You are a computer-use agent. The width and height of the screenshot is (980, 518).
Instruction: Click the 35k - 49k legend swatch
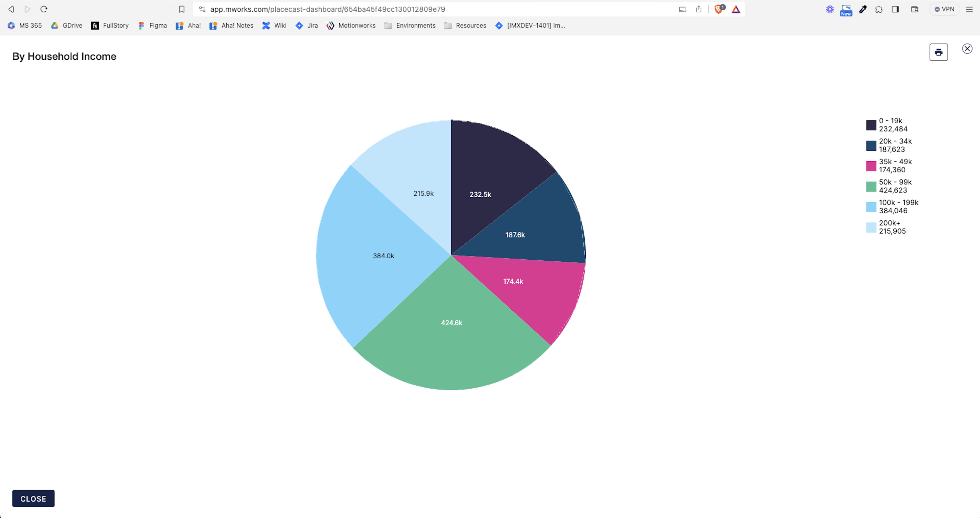871,166
